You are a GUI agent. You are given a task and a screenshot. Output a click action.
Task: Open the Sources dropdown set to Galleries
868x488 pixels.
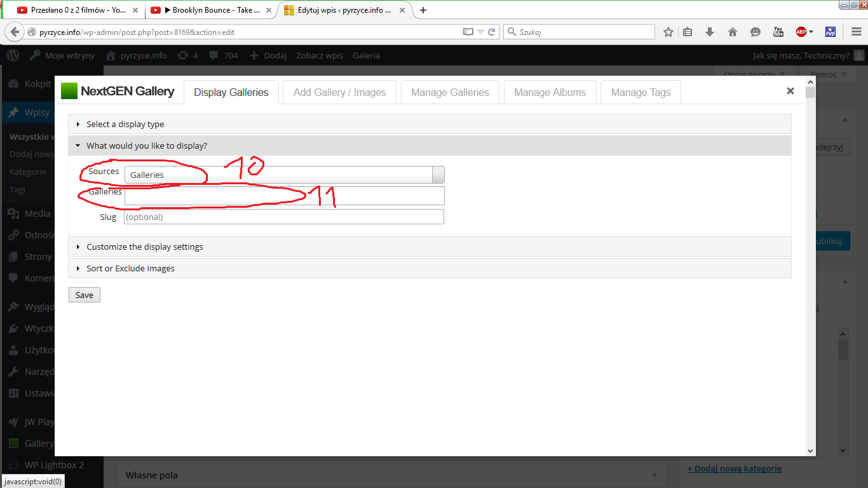284,175
